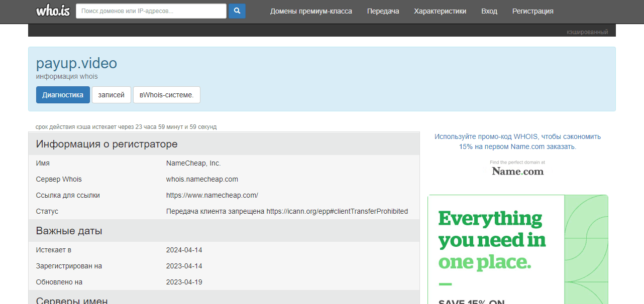This screenshot has width=644, height=304.
Task: Click the Вход login link
Action: (489, 11)
